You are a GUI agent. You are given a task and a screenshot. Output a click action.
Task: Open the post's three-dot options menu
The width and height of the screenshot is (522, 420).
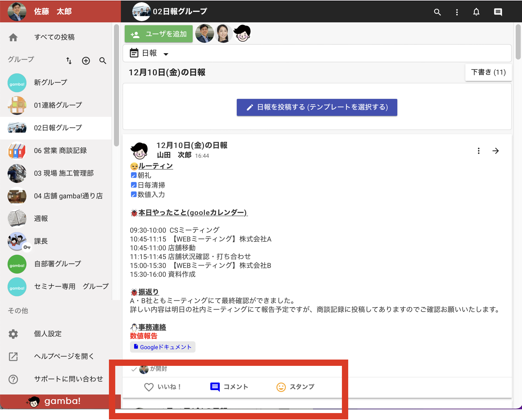tap(479, 151)
